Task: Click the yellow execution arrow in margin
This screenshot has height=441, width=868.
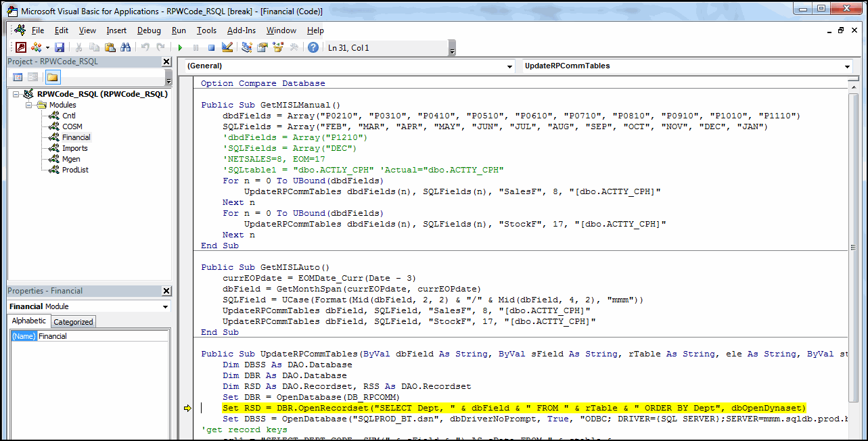Action: [x=188, y=409]
